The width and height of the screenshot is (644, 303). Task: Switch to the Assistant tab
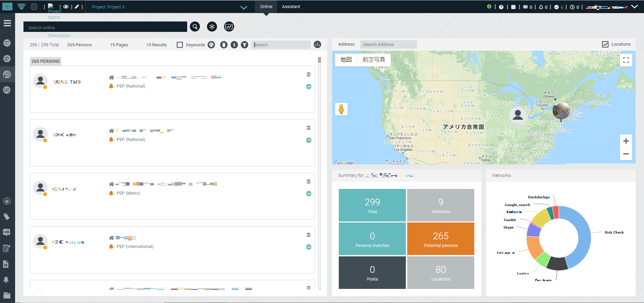point(291,7)
